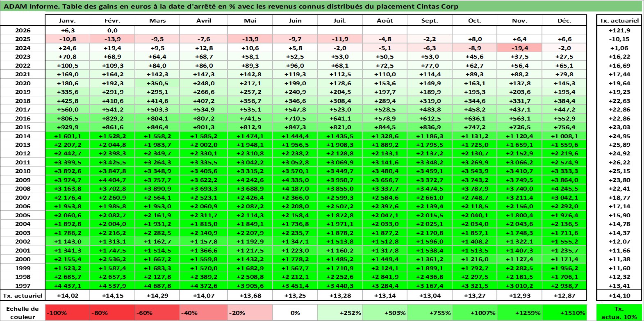
Task: Click the ADAM Informe title banner text
Action: click(231, 6)
